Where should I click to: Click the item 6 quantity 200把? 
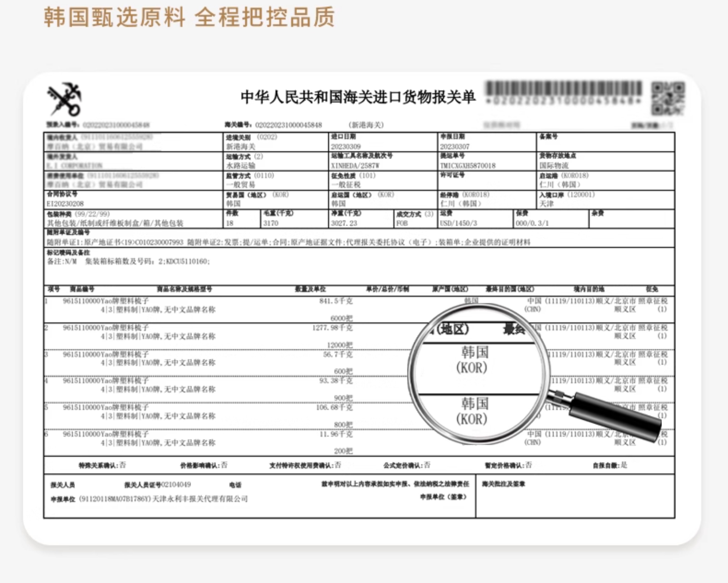pyautogui.click(x=343, y=451)
